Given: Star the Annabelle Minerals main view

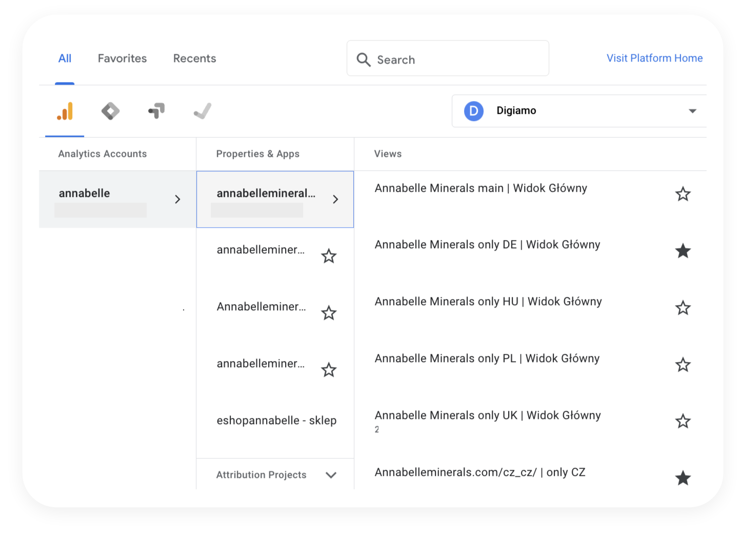Looking at the screenshot, I should tap(682, 194).
